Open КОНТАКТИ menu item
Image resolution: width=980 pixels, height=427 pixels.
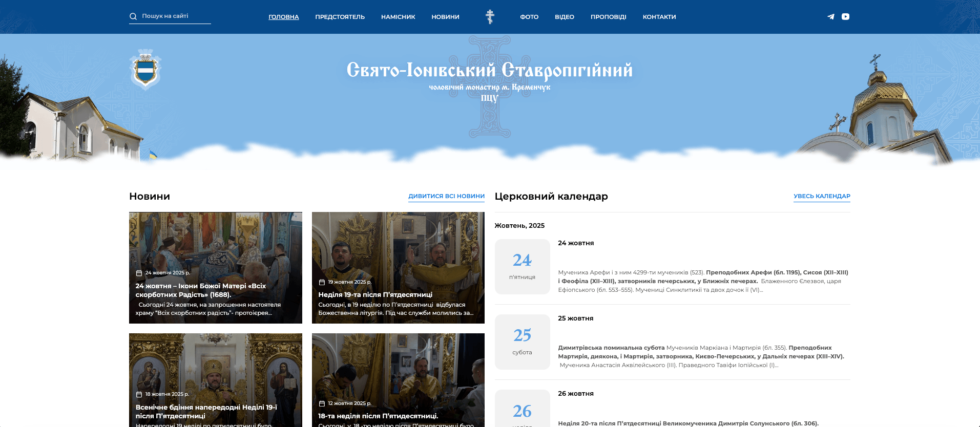click(659, 17)
